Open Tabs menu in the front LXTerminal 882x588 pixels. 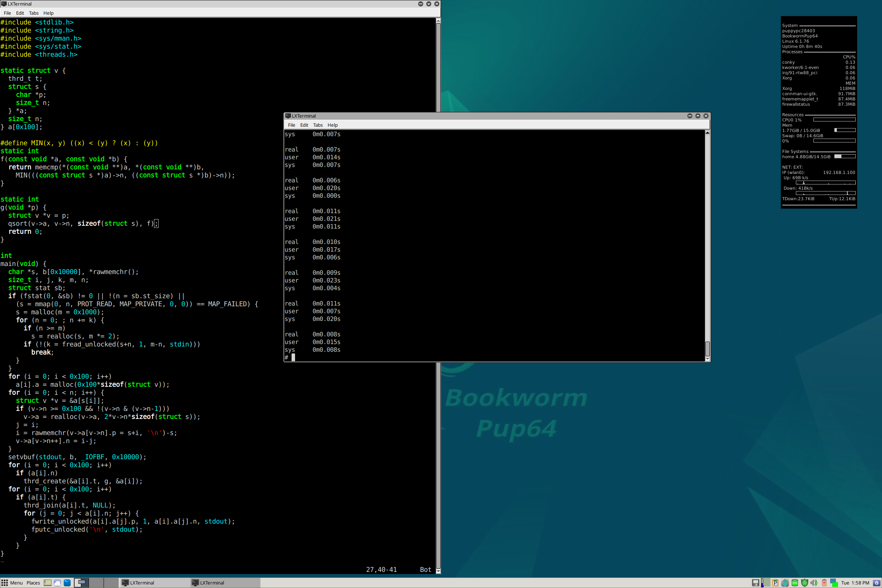click(x=318, y=125)
